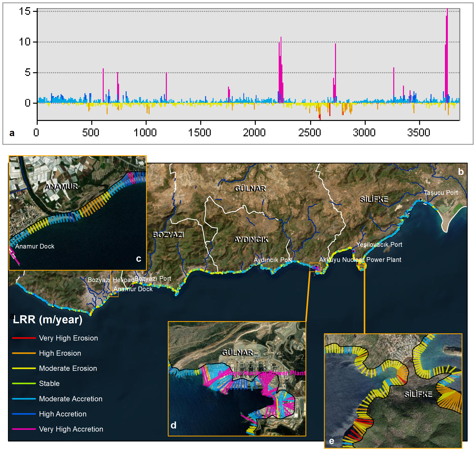The image size is (476, 451).
Task: Click the Yeşilovacık Port label
Action: click(x=379, y=244)
